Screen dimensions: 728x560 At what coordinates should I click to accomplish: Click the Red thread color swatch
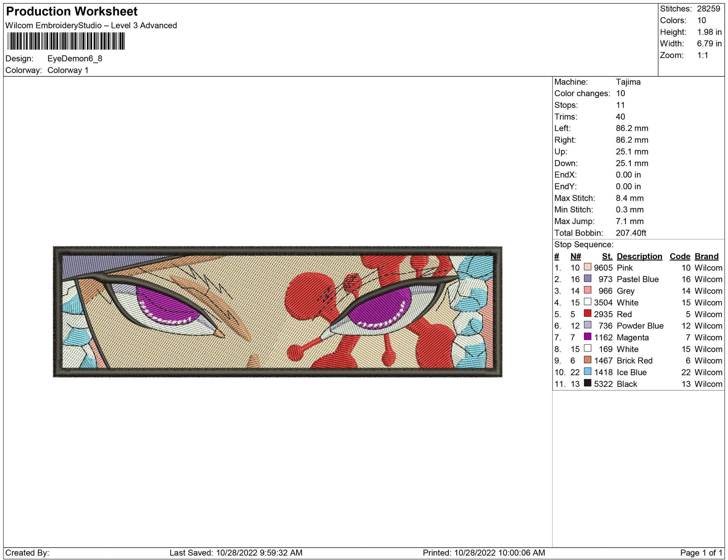pyautogui.click(x=587, y=313)
